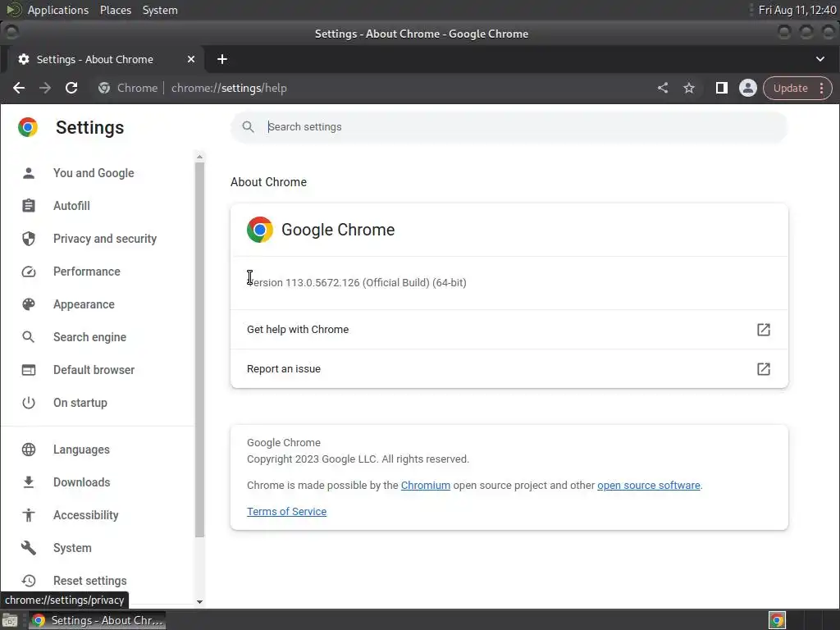Click the Update button

[x=790, y=88]
